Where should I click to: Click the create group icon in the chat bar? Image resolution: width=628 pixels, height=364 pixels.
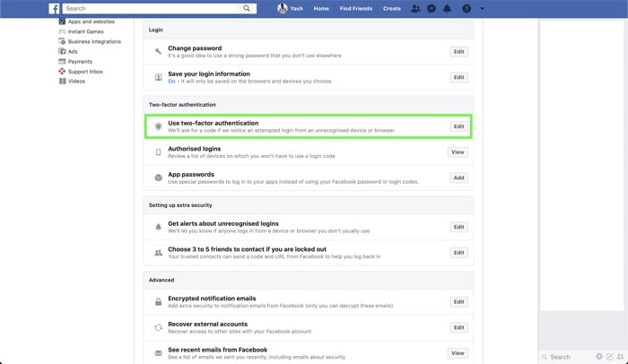click(x=621, y=357)
